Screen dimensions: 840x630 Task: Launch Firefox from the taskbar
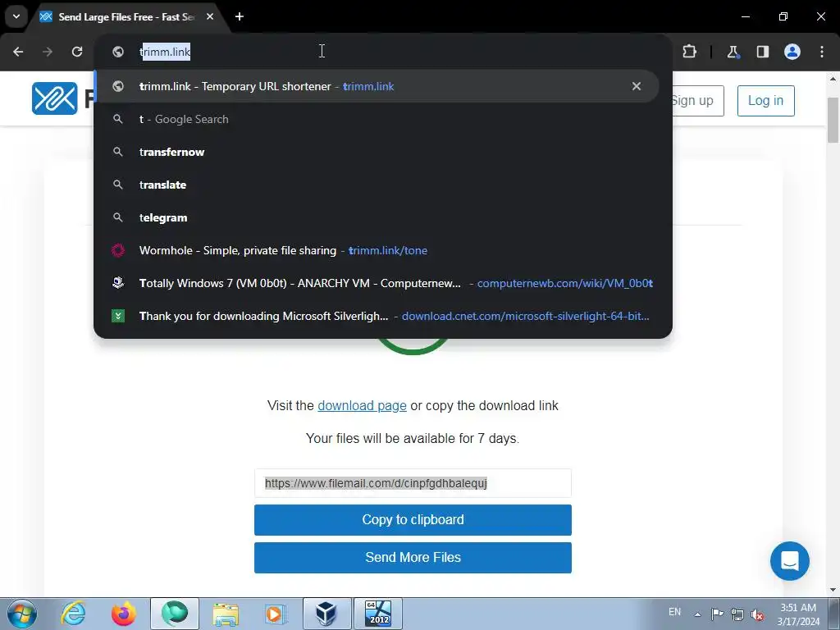pyautogui.click(x=123, y=614)
